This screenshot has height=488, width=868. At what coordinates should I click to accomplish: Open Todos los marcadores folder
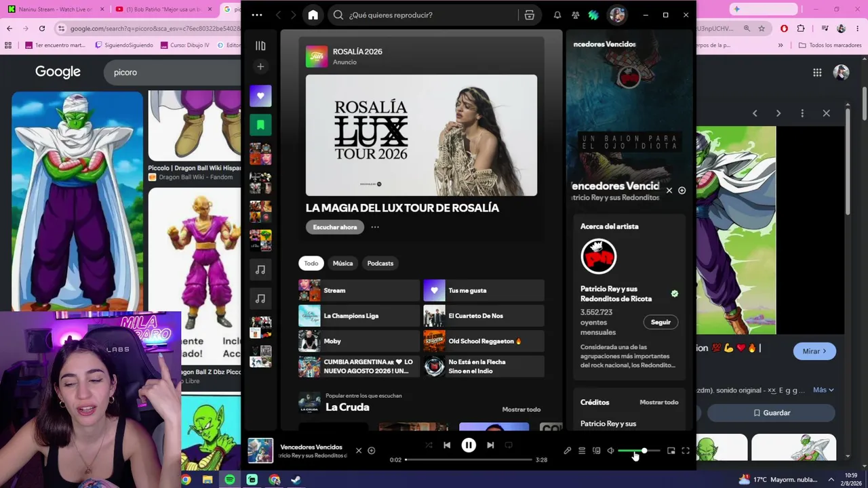(x=830, y=45)
